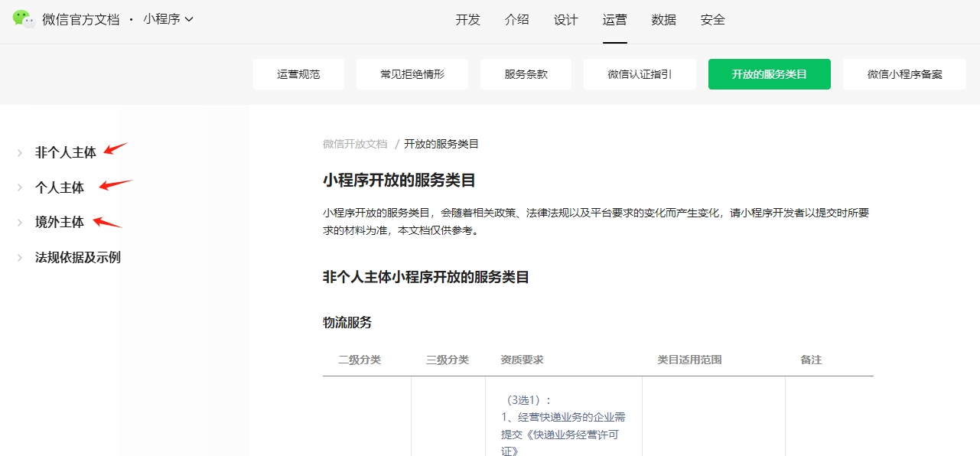This screenshot has height=456, width=980.
Task: Open the 微信小程序备案 button
Action: coord(905,74)
